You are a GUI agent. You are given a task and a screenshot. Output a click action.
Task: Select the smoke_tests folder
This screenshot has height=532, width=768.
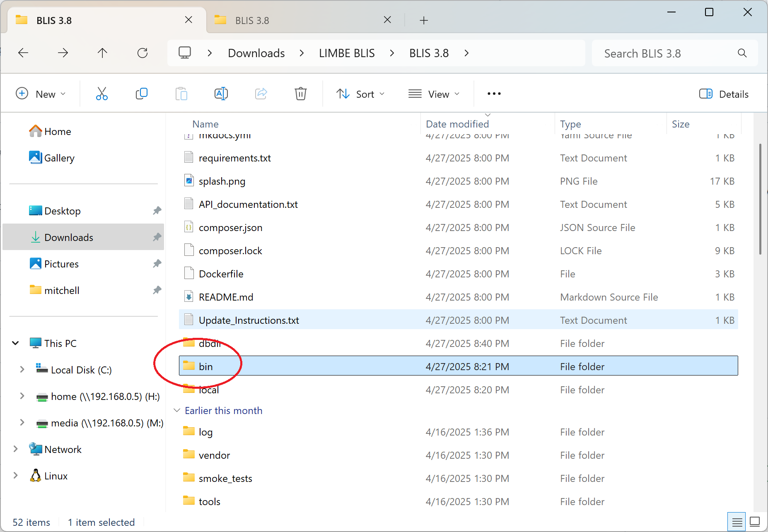pyautogui.click(x=458, y=478)
